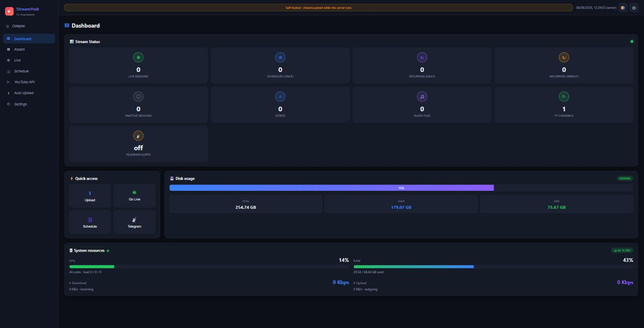Open the YT Channels status card
Image resolution: width=644 pixels, height=328 pixels.
564,105
